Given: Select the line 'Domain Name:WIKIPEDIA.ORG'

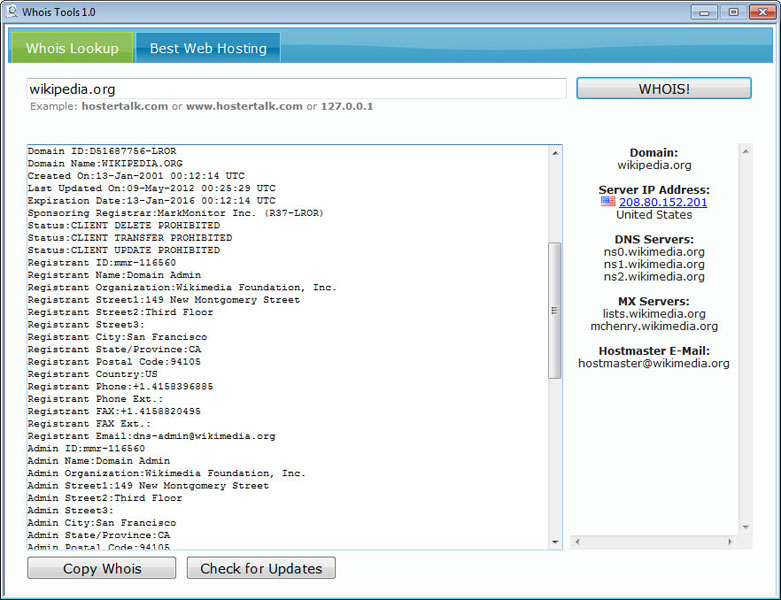Looking at the screenshot, I should [105, 163].
